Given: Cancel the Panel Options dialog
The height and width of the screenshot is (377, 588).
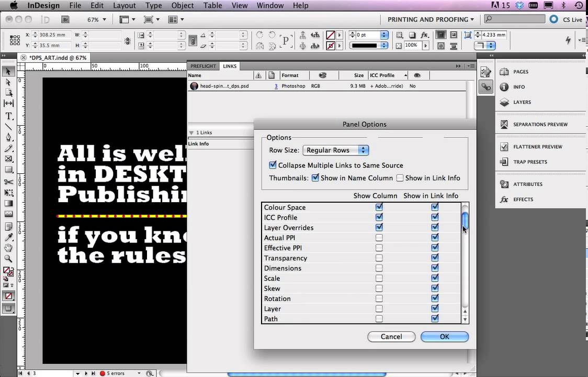Looking at the screenshot, I should (391, 337).
